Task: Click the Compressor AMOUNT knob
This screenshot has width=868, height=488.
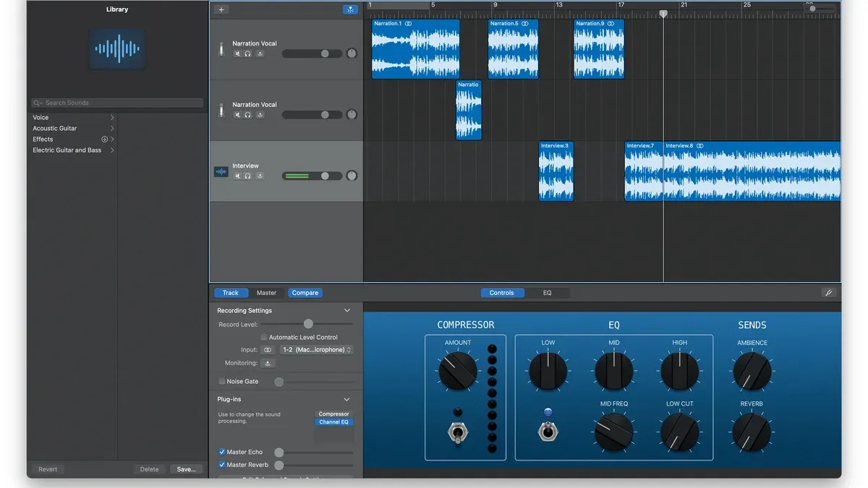Action: pyautogui.click(x=458, y=371)
